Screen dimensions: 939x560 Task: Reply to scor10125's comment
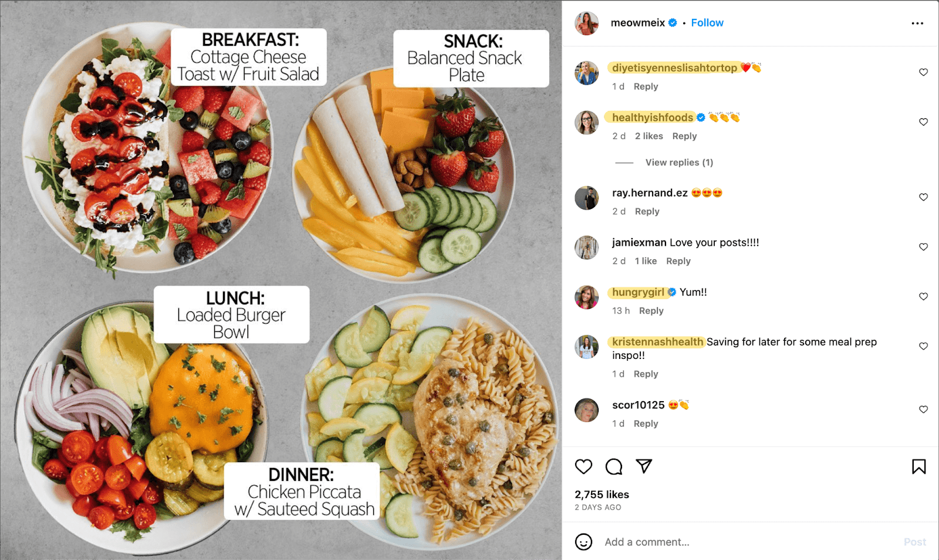coord(646,423)
